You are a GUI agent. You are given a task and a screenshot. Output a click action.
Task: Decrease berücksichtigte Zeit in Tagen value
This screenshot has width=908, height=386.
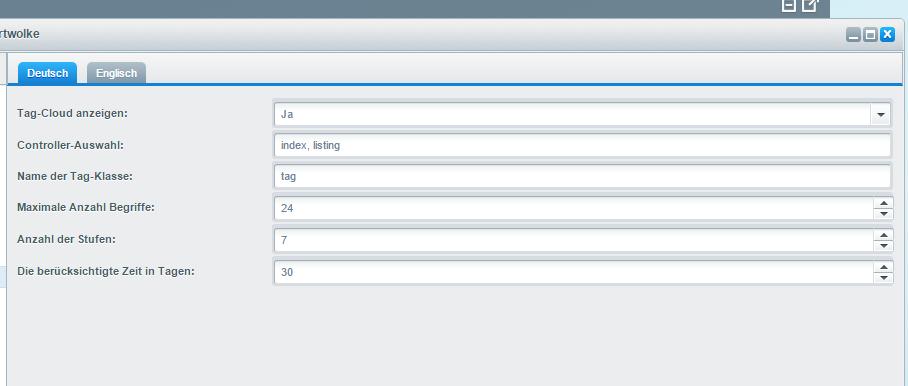[883, 278]
